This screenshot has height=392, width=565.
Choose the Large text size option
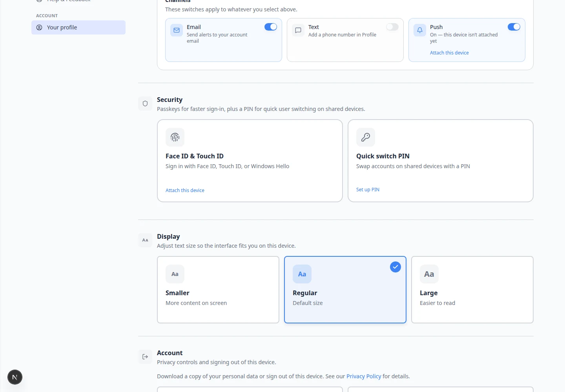click(472, 290)
